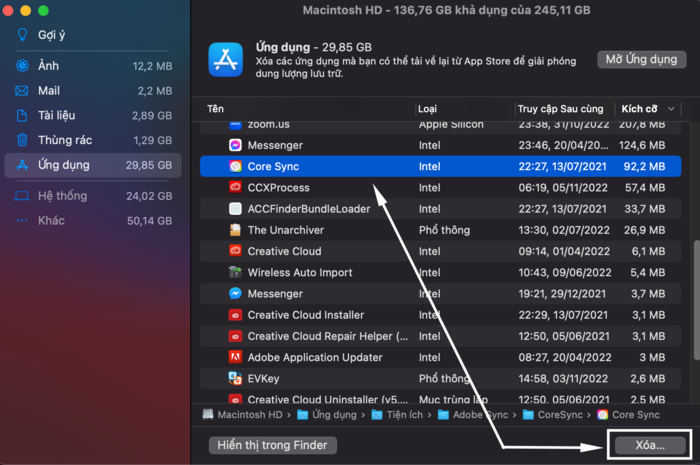Click the Hệ thống laptop icon
The width and height of the screenshot is (700, 465).
[x=22, y=196]
